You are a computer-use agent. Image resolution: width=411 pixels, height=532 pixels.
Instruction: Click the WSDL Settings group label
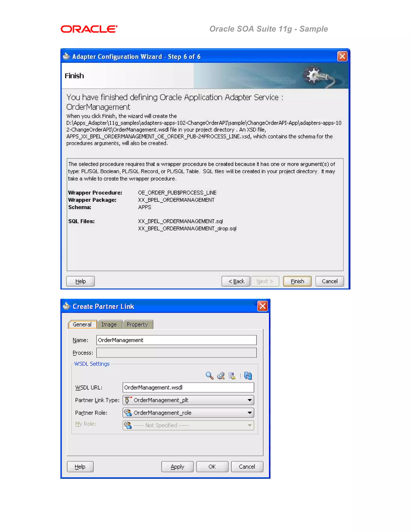(x=92, y=364)
